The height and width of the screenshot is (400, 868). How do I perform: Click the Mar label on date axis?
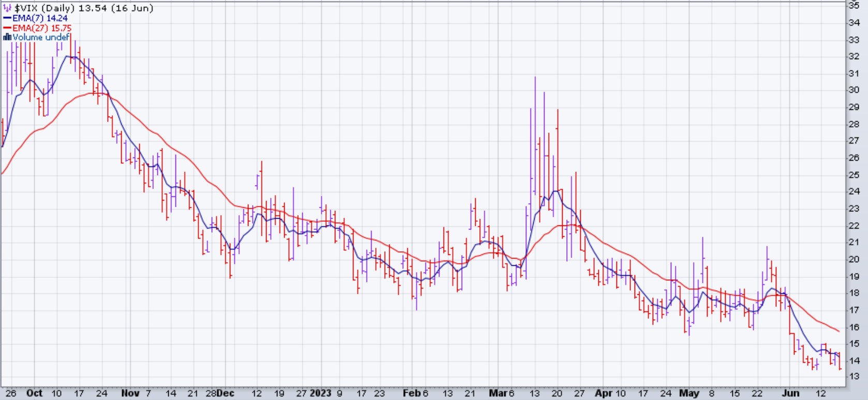[498, 393]
